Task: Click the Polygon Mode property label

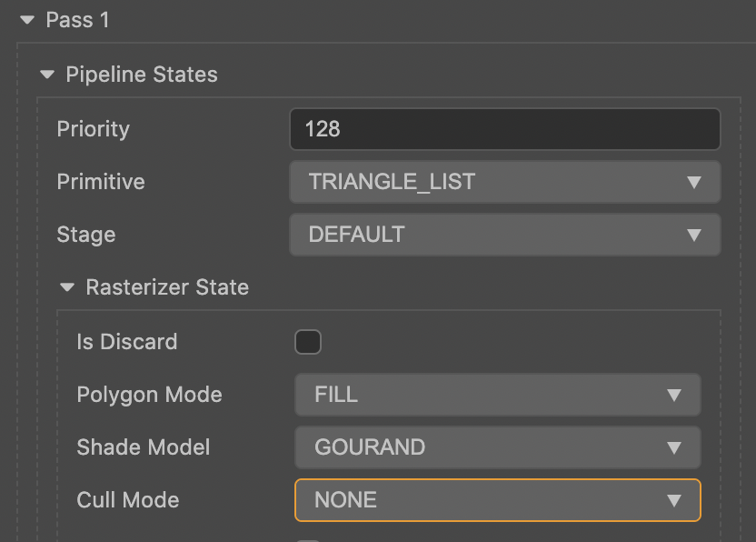Action: 149,395
